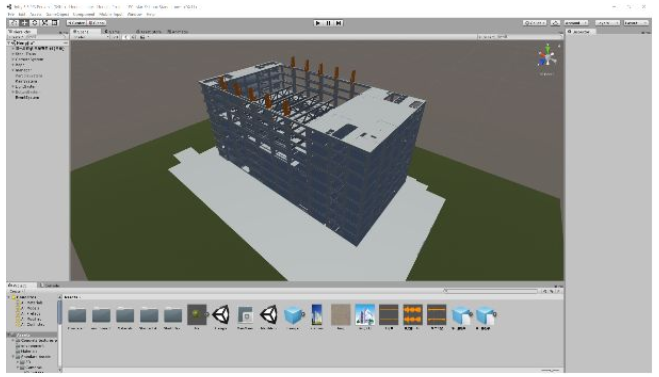Select the orange wavy road texture thumbnail
The width and height of the screenshot is (659, 377).
(x=413, y=315)
